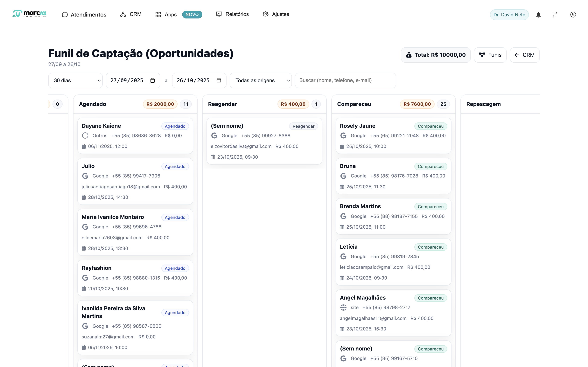Click the swap arrows icon in header
Screen dimensions: 588x367
pos(555,15)
